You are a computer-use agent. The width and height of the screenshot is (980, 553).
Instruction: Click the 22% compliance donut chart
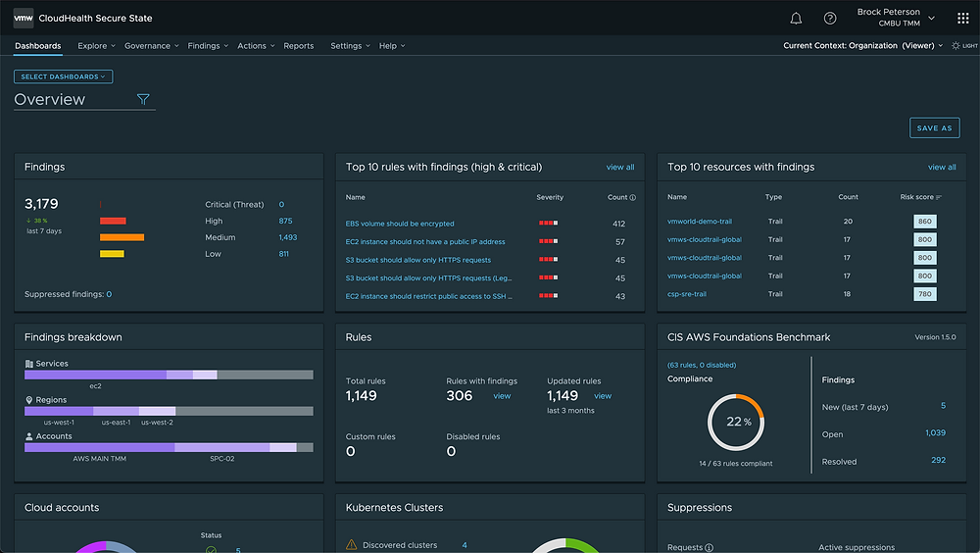pyautogui.click(x=736, y=423)
